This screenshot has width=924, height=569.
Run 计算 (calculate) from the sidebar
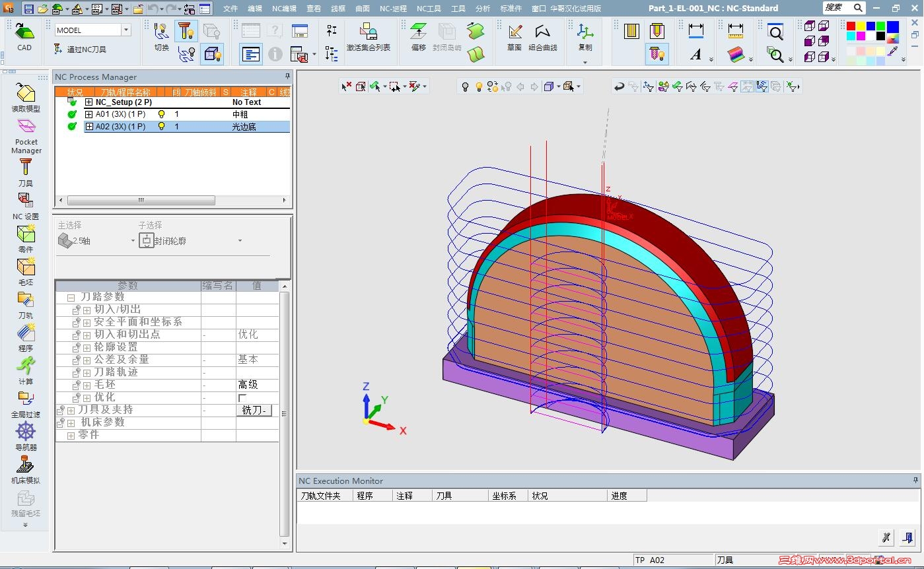26,371
